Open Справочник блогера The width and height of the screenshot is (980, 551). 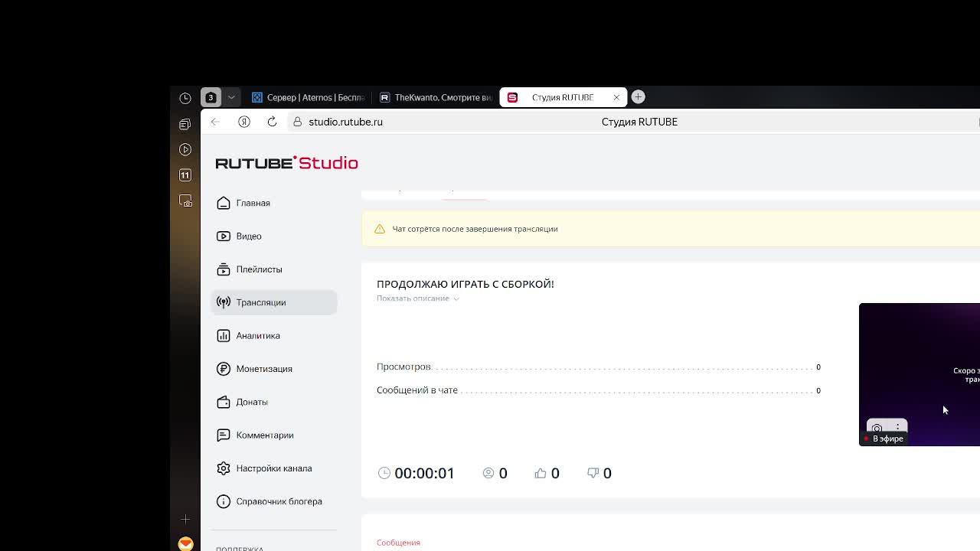pos(273,501)
